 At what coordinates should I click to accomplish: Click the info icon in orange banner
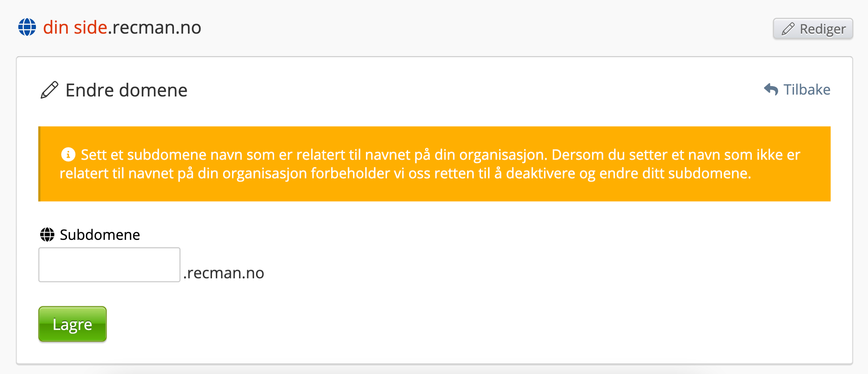[x=68, y=154]
